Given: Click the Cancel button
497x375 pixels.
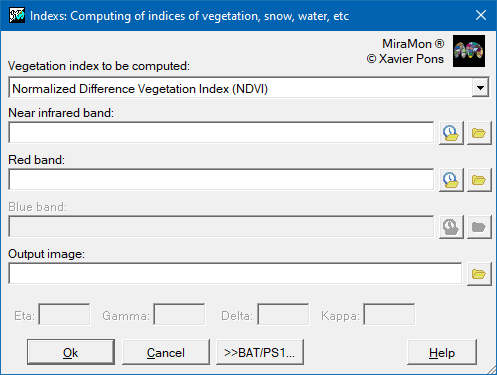Looking at the screenshot, I should coord(166,352).
